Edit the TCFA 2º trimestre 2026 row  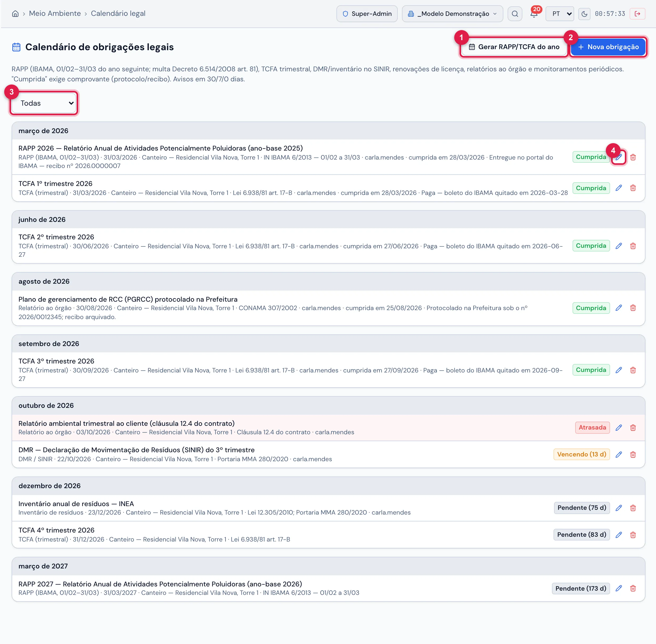click(618, 246)
